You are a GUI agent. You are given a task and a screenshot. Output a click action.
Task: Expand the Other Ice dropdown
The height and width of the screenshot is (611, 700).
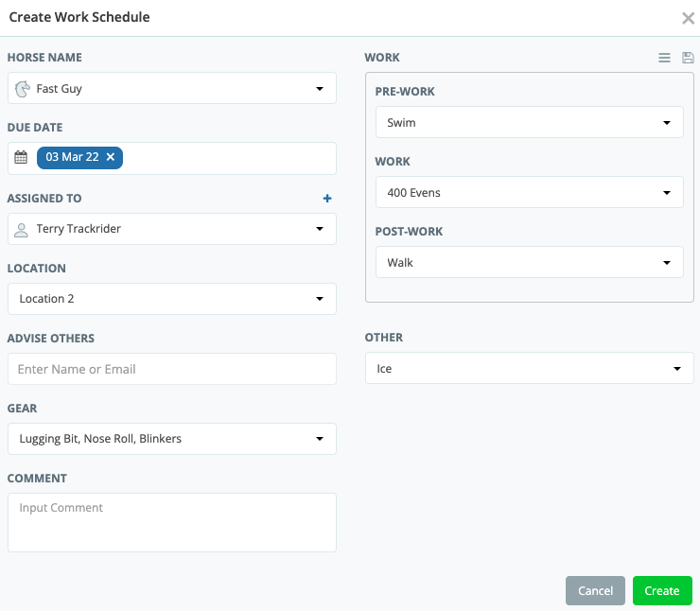676,369
